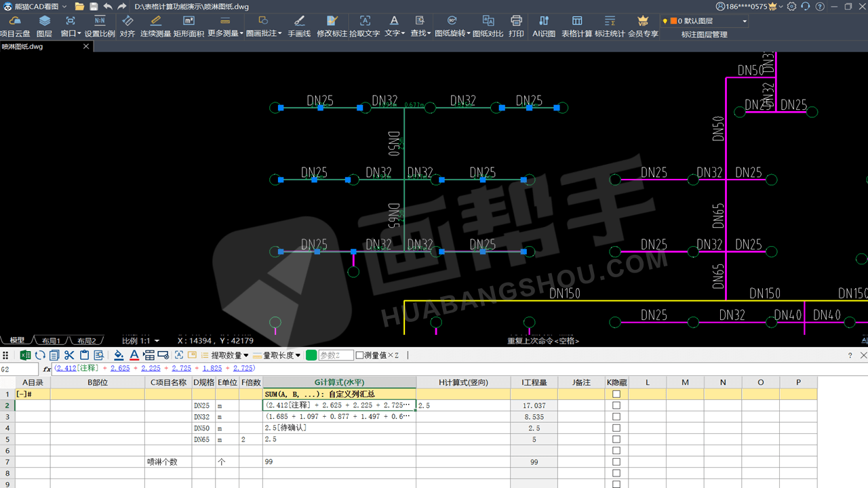Viewport: 868px width, 488px height.
Task: Select the 连续测量 continuous measure tool
Action: pos(155,26)
